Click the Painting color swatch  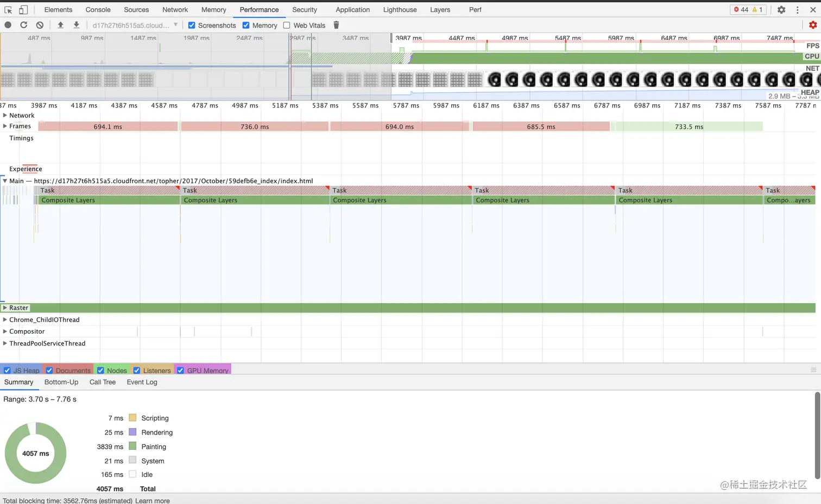132,446
